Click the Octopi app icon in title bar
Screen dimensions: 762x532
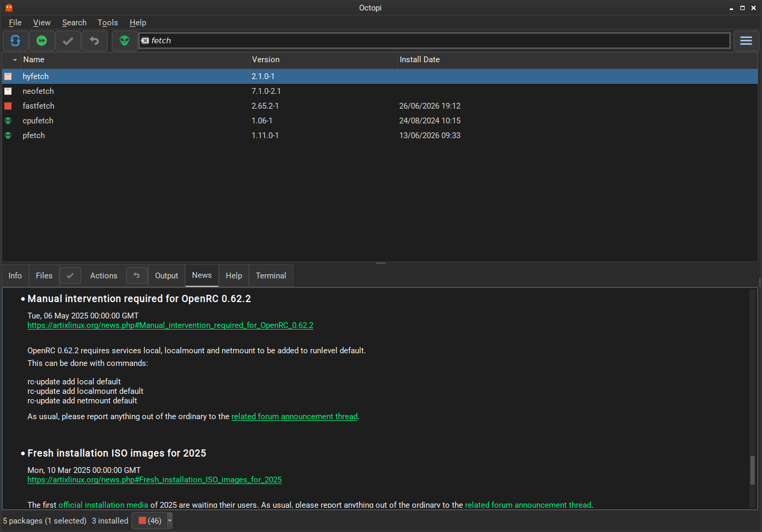[x=9, y=8]
